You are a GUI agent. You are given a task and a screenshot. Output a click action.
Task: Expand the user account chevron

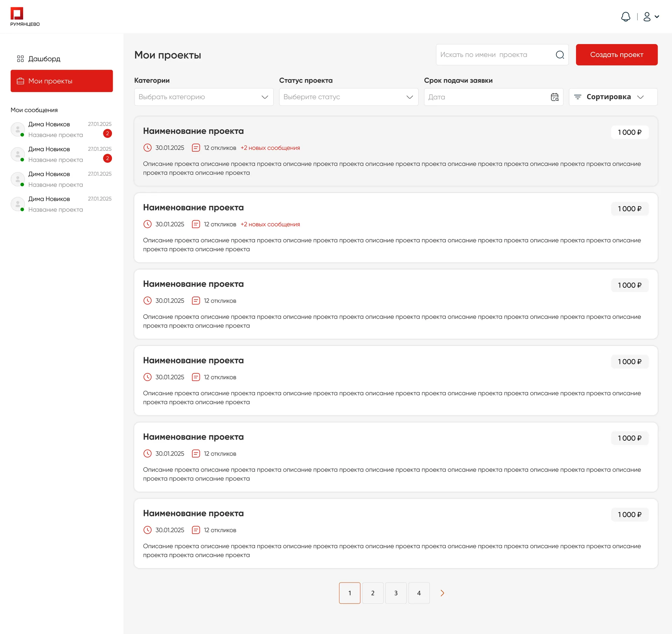(657, 16)
